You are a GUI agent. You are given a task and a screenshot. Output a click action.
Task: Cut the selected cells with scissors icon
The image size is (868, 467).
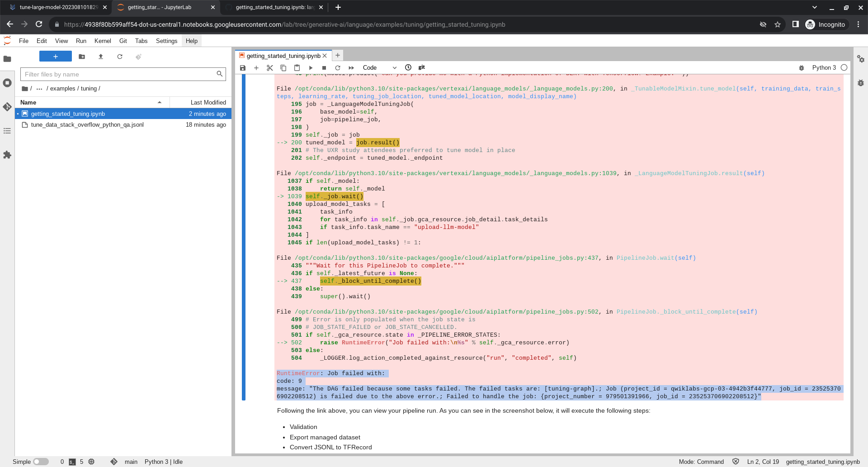click(x=270, y=67)
